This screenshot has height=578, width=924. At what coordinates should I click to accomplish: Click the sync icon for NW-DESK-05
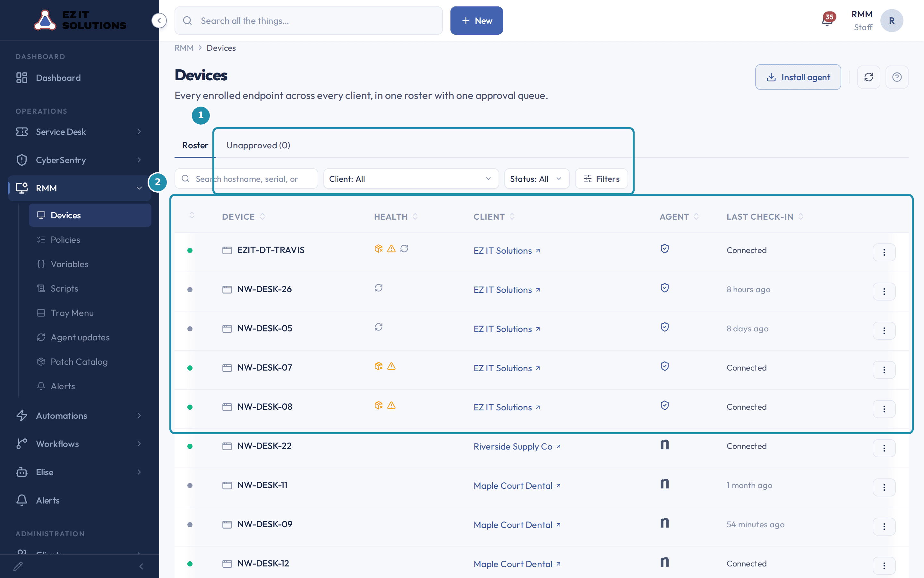[x=378, y=327]
